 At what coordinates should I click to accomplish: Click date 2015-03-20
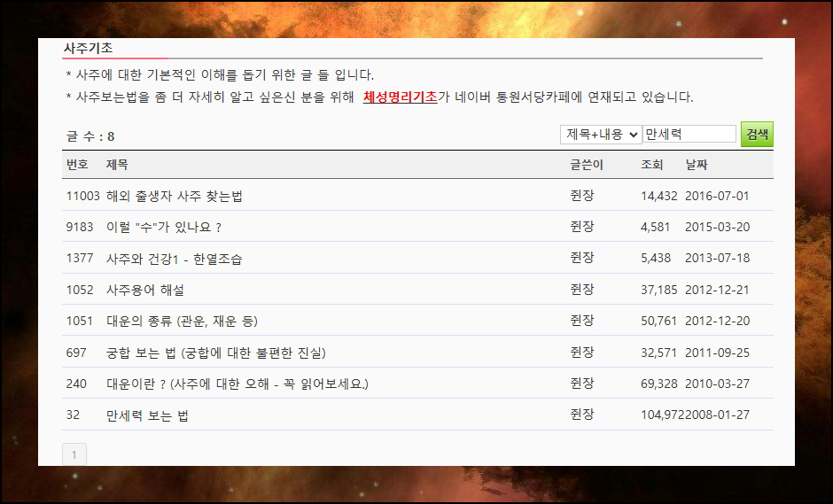point(717,228)
